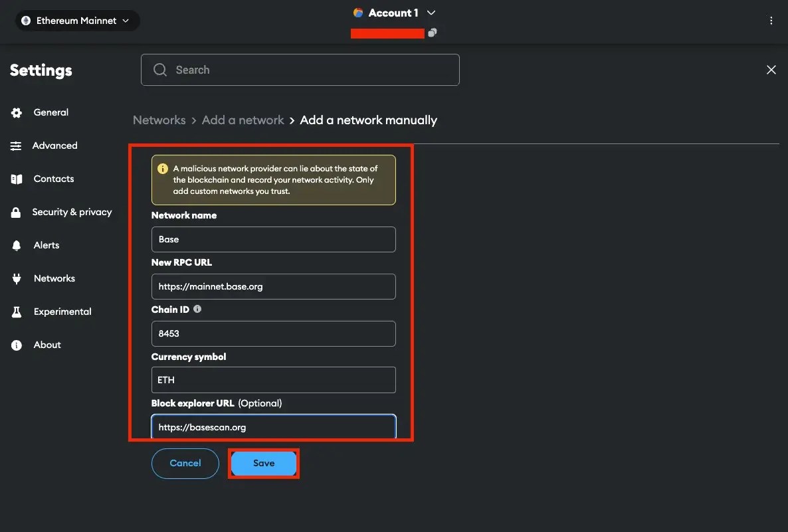This screenshot has height=532, width=788.
Task: Click the Chain ID info tooltip icon
Action: pyautogui.click(x=197, y=309)
